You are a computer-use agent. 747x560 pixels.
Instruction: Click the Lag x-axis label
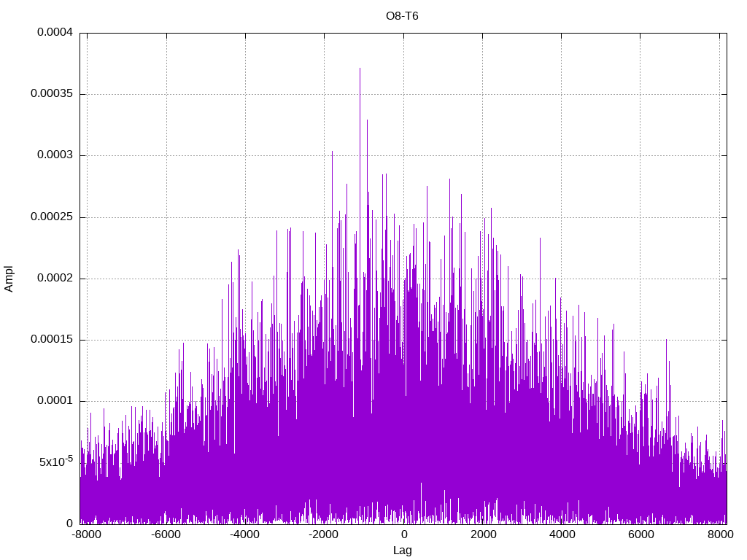pyautogui.click(x=402, y=551)
